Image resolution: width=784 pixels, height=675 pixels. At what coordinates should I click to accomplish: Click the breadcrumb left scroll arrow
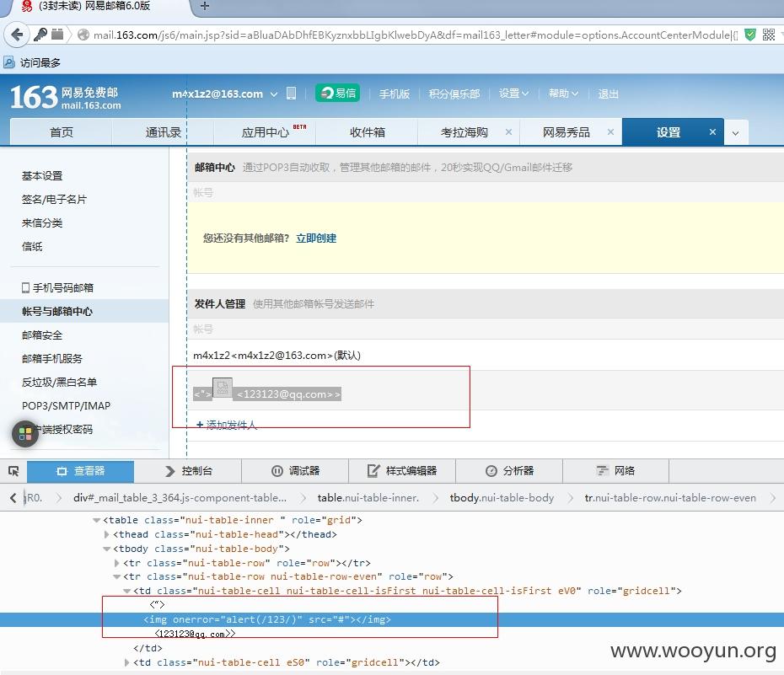point(13,498)
